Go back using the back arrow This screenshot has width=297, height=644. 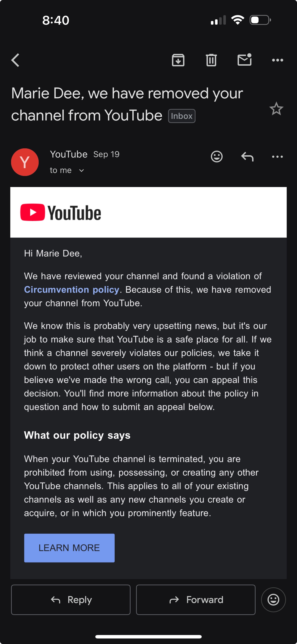[15, 60]
